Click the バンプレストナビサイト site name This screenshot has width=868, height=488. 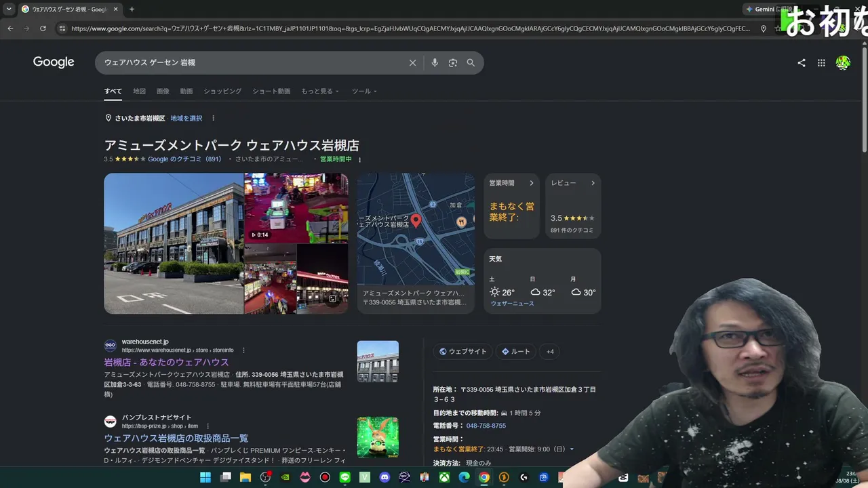(x=157, y=418)
